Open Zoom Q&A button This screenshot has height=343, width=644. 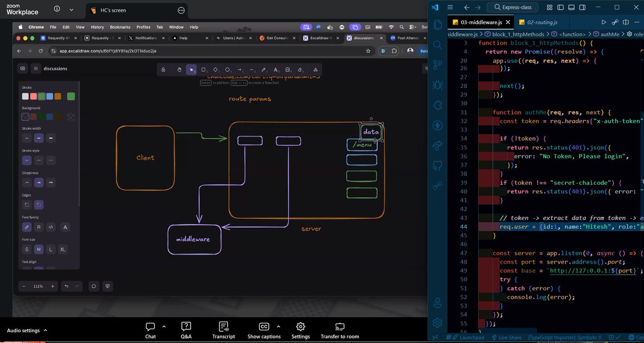click(x=186, y=330)
